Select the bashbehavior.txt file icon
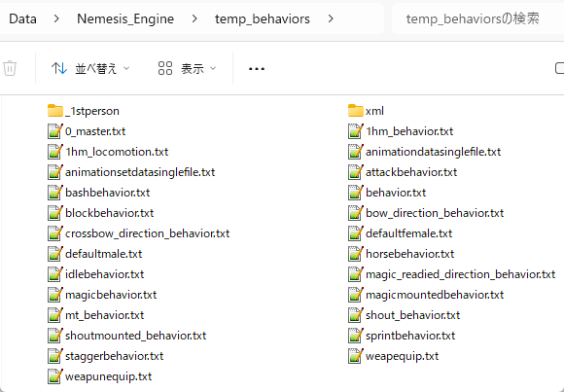 (x=55, y=193)
